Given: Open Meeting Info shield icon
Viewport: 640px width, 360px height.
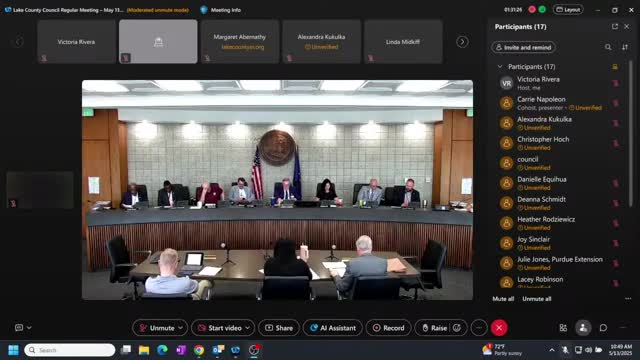Looking at the screenshot, I should click(x=204, y=10).
